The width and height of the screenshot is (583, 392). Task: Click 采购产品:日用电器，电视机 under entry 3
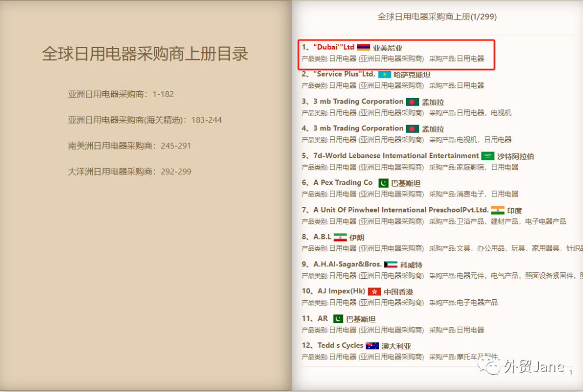click(x=470, y=113)
